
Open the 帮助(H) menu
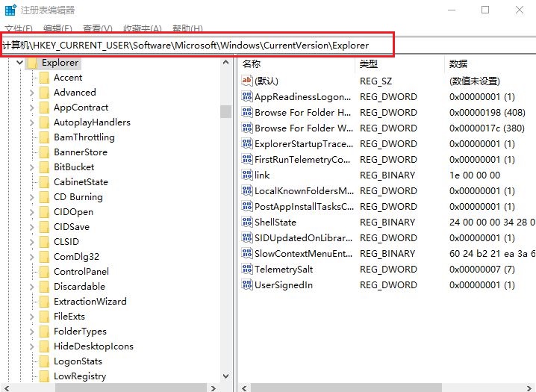click(187, 28)
